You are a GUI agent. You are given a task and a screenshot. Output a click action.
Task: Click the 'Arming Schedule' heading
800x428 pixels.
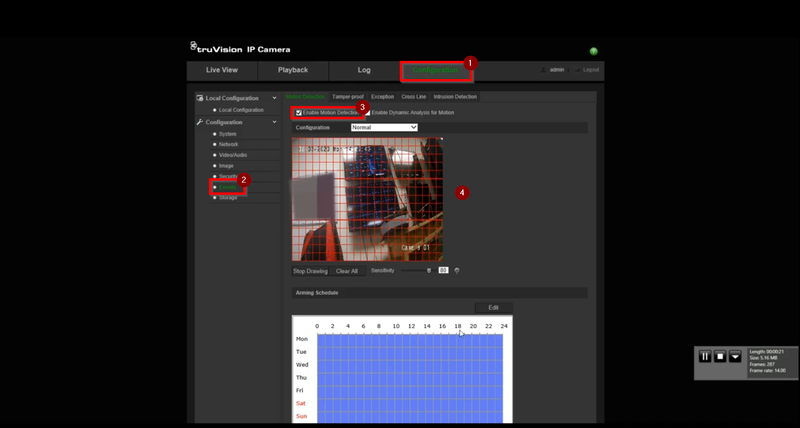[x=317, y=293]
